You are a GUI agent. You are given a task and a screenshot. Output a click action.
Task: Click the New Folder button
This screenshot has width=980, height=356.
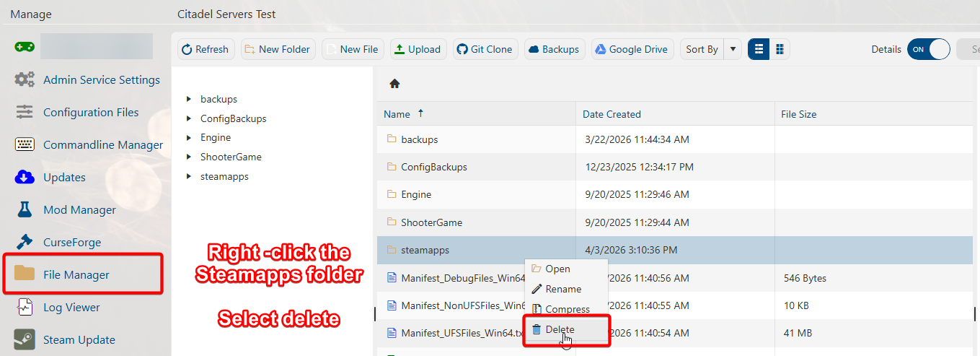click(278, 49)
